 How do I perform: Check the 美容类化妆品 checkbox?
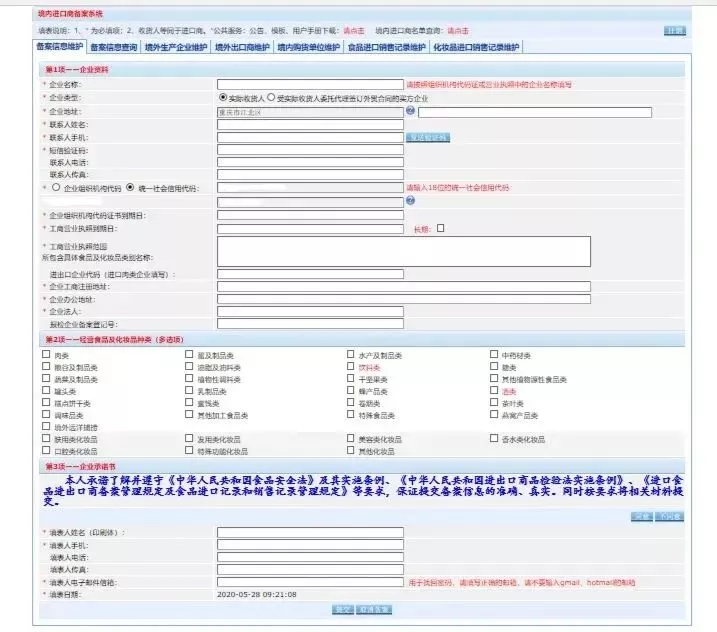350,439
